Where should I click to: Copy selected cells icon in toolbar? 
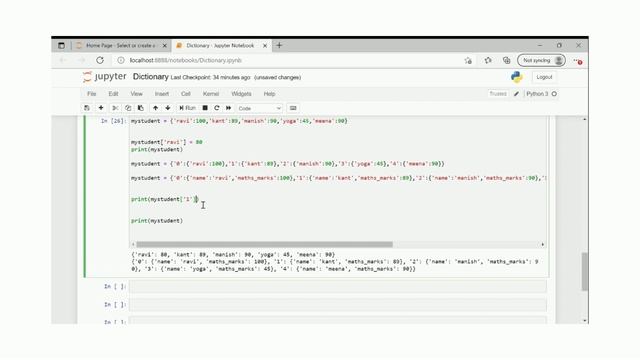[128, 108]
